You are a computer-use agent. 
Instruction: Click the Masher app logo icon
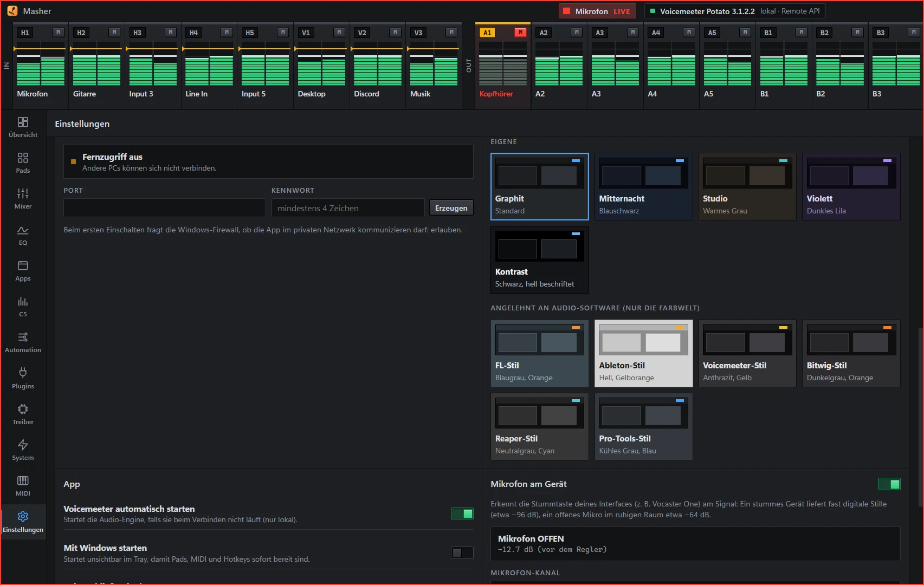(x=12, y=11)
